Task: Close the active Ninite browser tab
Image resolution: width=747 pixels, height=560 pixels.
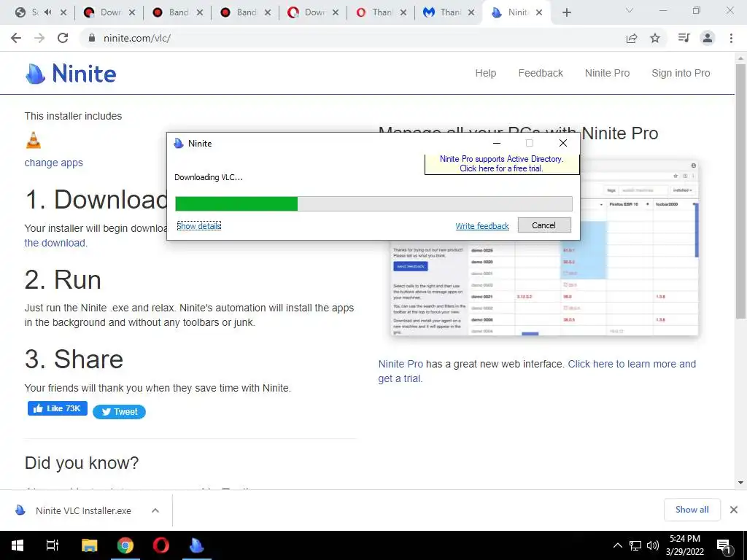Action: [x=539, y=13]
